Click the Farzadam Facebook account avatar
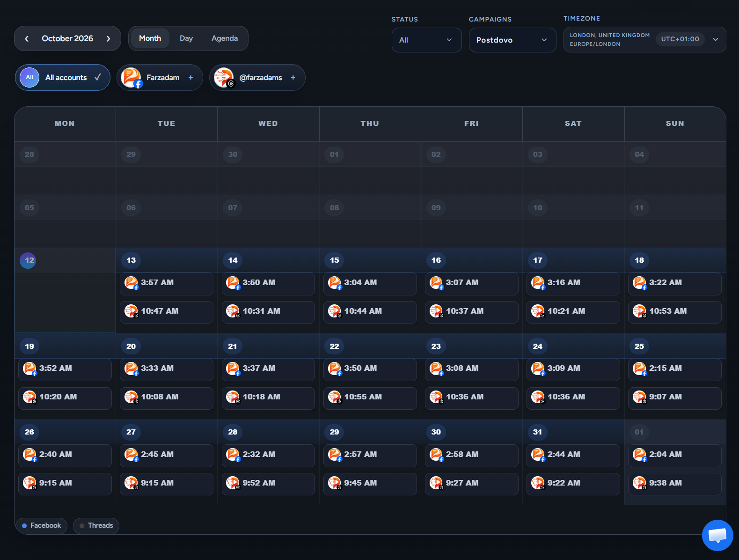 [x=131, y=77]
